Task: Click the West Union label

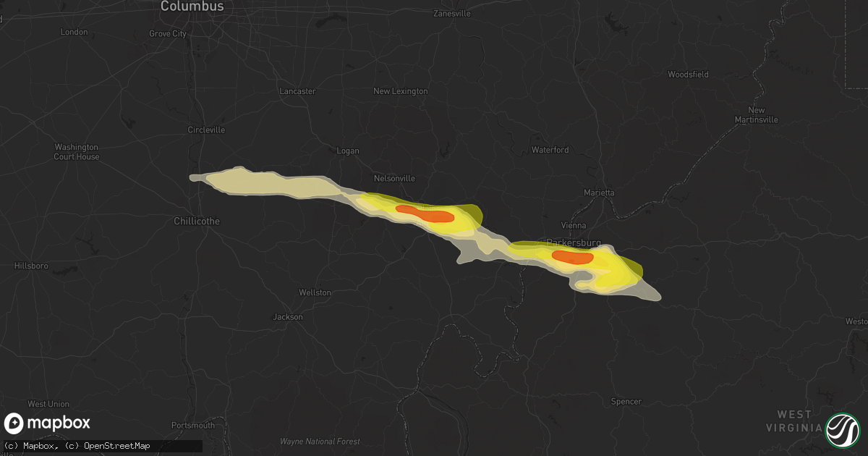Action: click(x=48, y=404)
